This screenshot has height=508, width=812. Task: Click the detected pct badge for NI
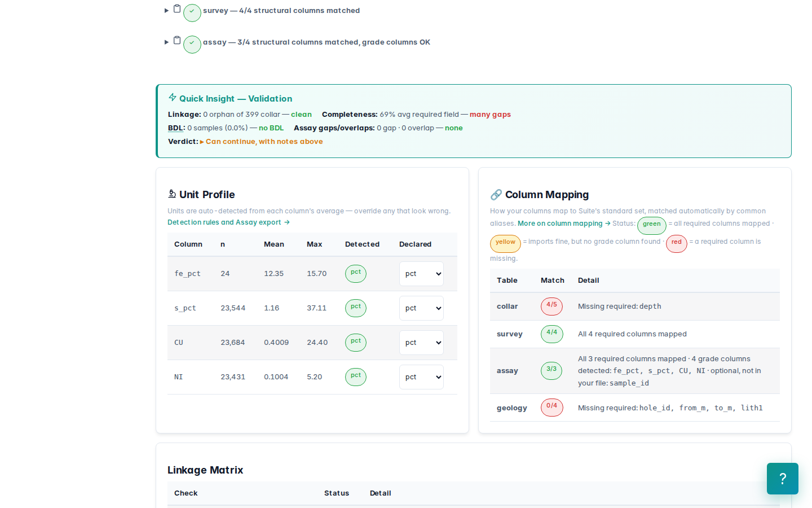coord(356,377)
